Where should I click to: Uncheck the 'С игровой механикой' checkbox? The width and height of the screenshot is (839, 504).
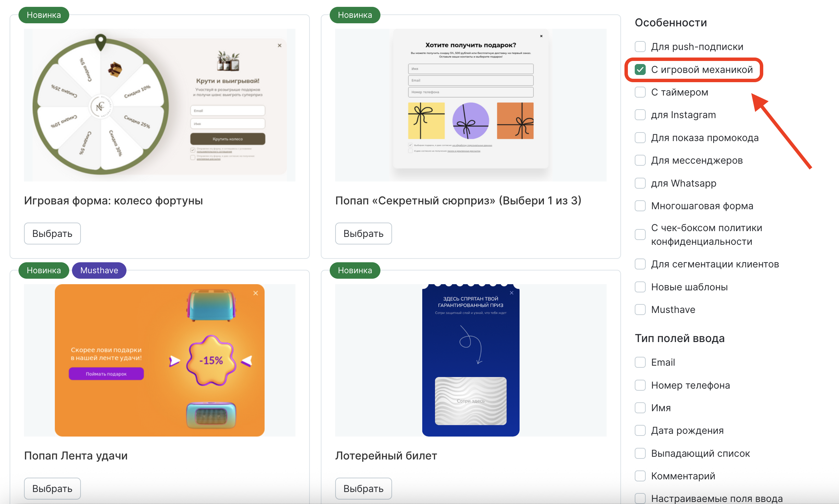pyautogui.click(x=640, y=70)
